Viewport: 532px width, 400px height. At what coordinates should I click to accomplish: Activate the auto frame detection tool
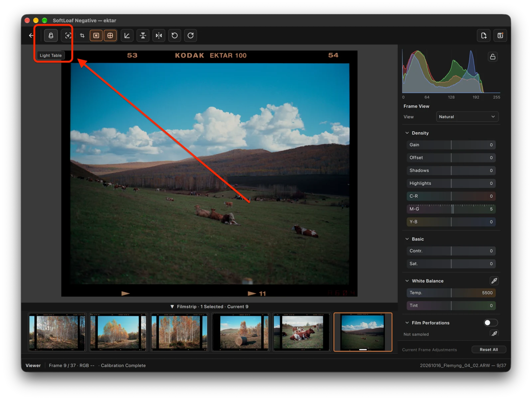pyautogui.click(x=68, y=36)
